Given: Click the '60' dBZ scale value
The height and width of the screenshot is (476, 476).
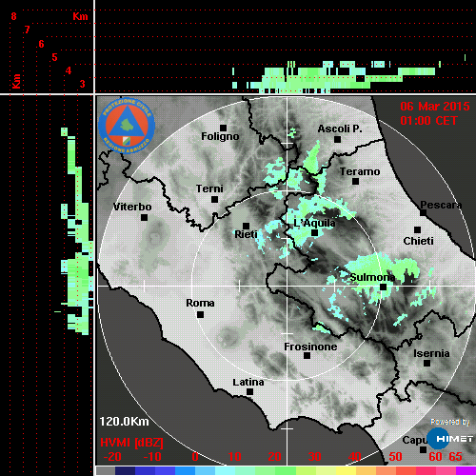Looking at the screenshot, I should (435, 457).
